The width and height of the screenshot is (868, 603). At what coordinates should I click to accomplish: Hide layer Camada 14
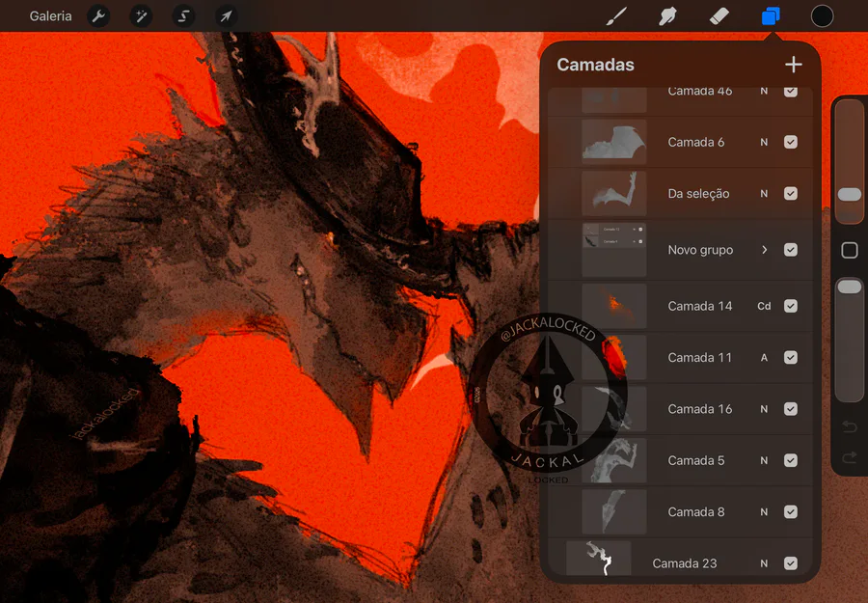pos(791,306)
